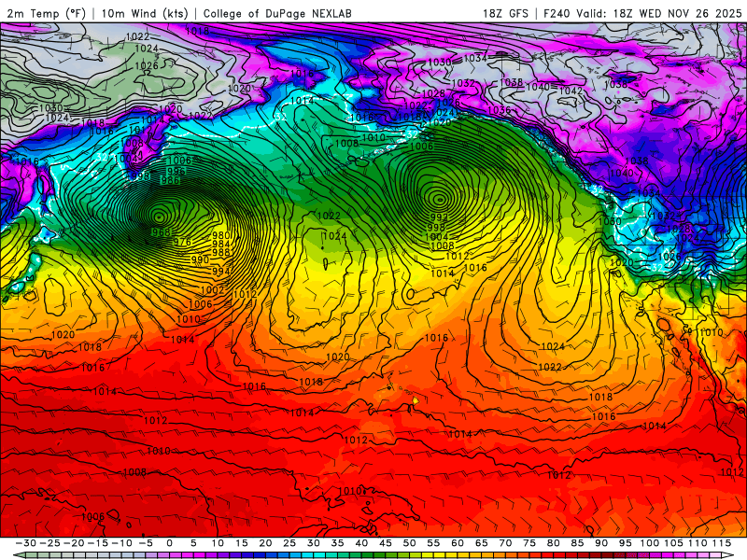Pick the 115 tick on temperature scale
This screenshot has height=560, width=747.
721,543
